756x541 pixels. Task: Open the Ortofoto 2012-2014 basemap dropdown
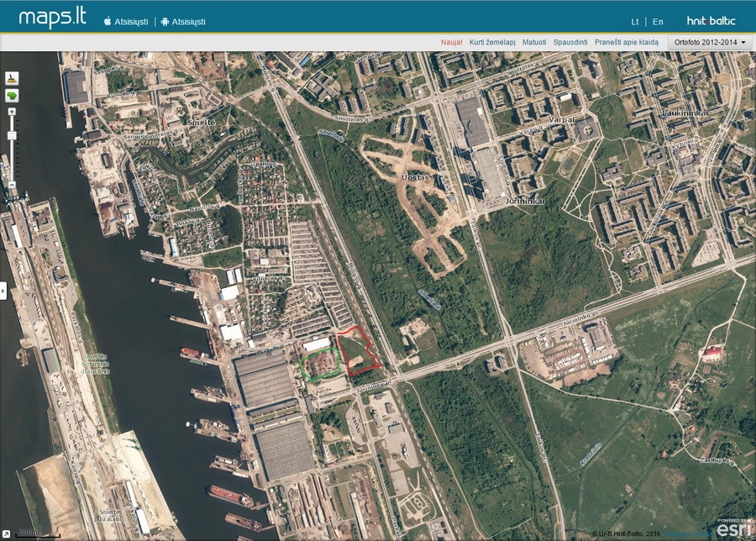point(710,42)
